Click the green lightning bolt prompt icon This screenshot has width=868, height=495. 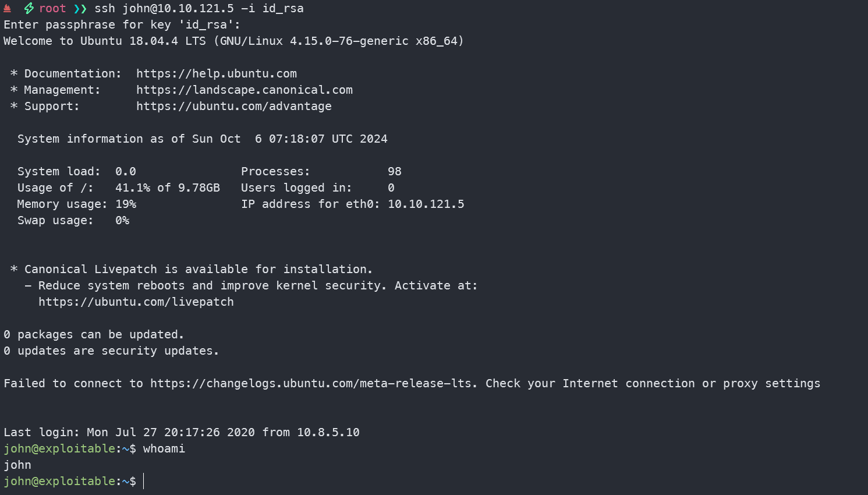[x=29, y=8]
